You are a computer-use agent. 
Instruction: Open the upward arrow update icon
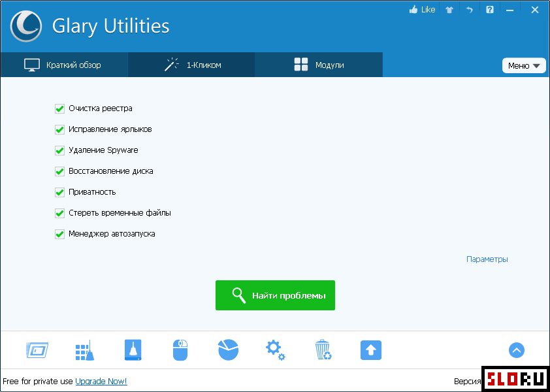[x=371, y=350]
